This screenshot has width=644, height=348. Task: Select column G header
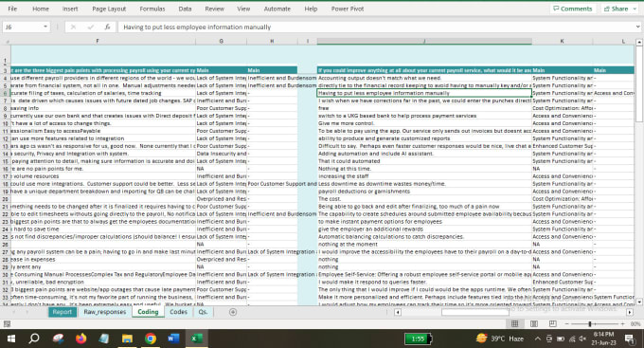[x=222, y=41]
